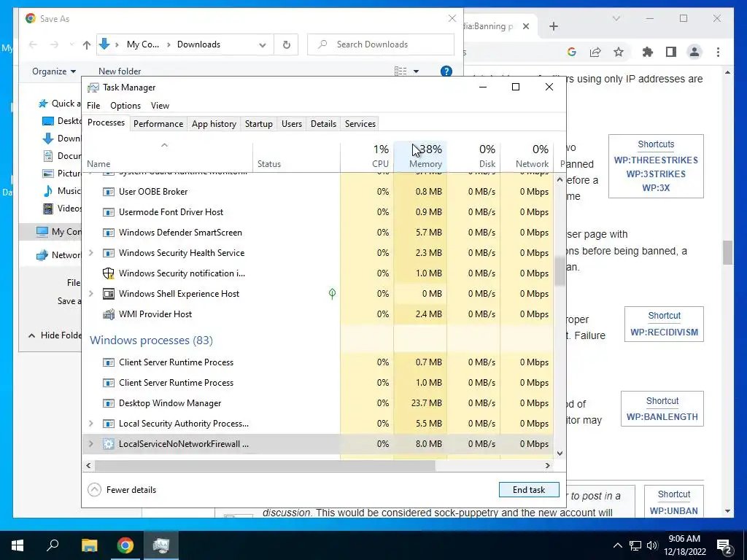Open the View menu in Task Manager
Screen dimensions: 747x560
click(160, 106)
